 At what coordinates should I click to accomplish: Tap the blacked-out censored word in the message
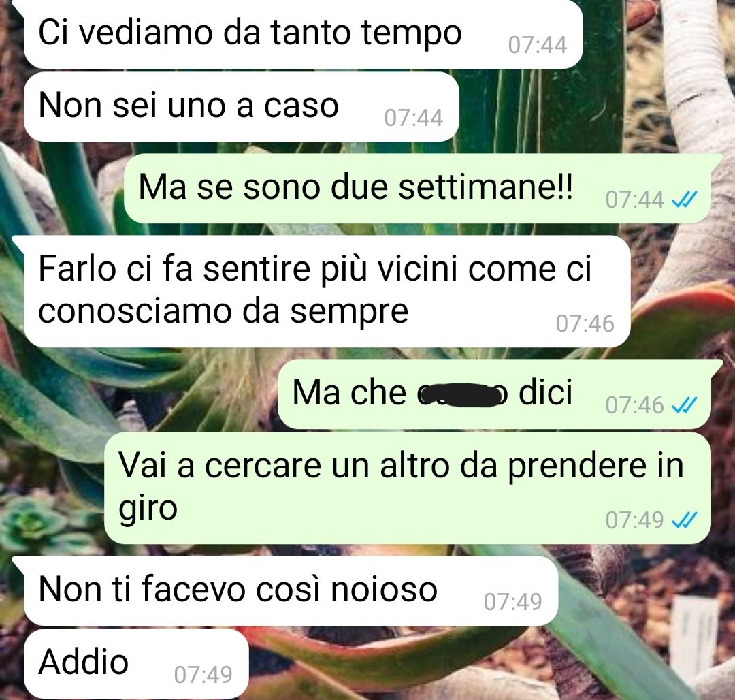[462, 395]
